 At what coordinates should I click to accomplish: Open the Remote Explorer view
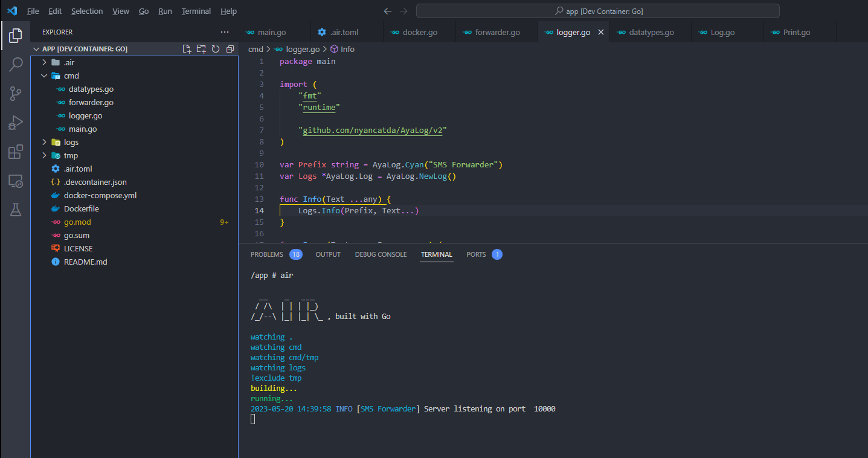point(16,181)
